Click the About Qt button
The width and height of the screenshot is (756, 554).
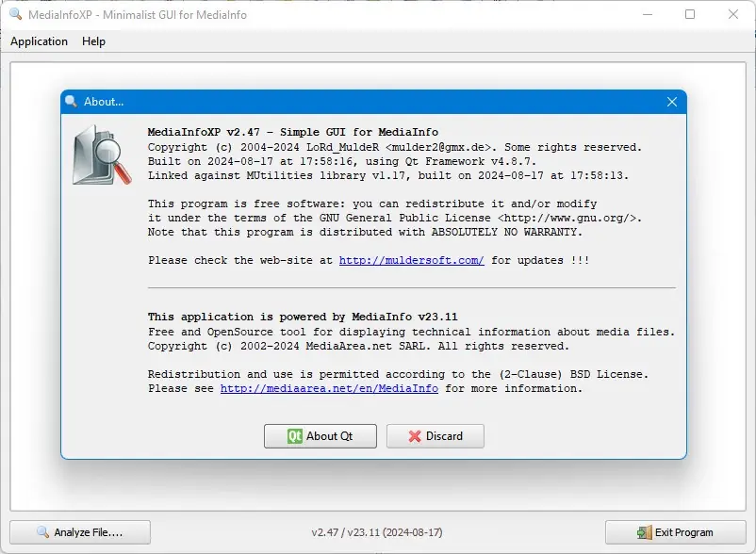pos(320,436)
